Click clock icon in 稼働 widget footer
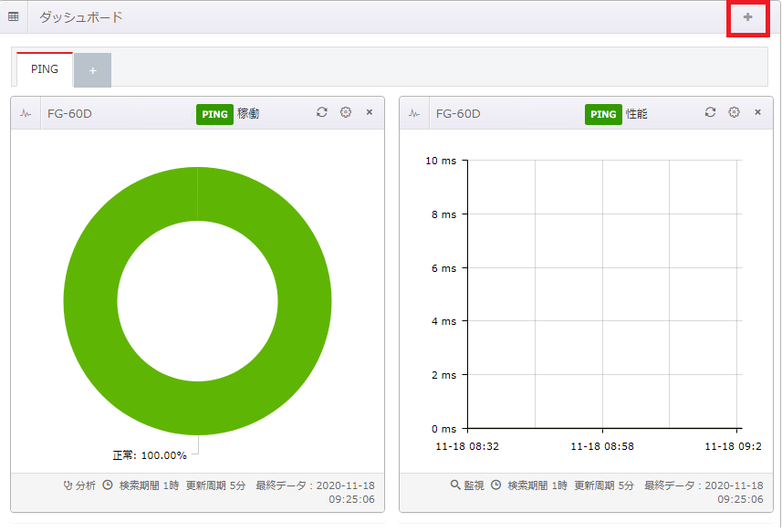The height and width of the screenshot is (532, 782). point(108,485)
